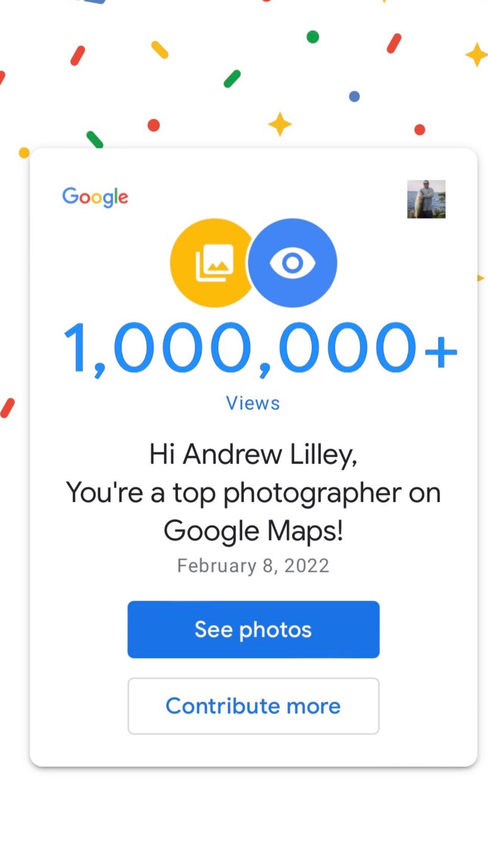Click the 1,000,000+ views number
Screen dimensions: 488x868
pyautogui.click(x=260, y=349)
